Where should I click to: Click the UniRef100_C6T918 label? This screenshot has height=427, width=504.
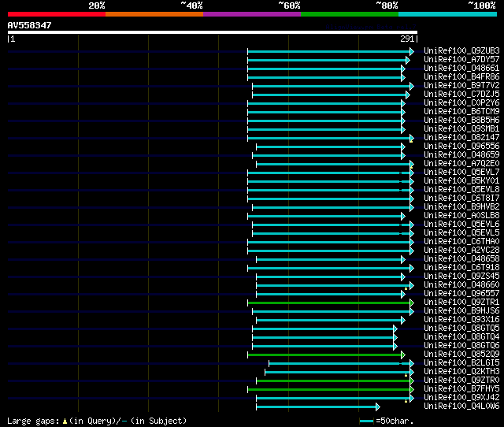[x=461, y=268]
